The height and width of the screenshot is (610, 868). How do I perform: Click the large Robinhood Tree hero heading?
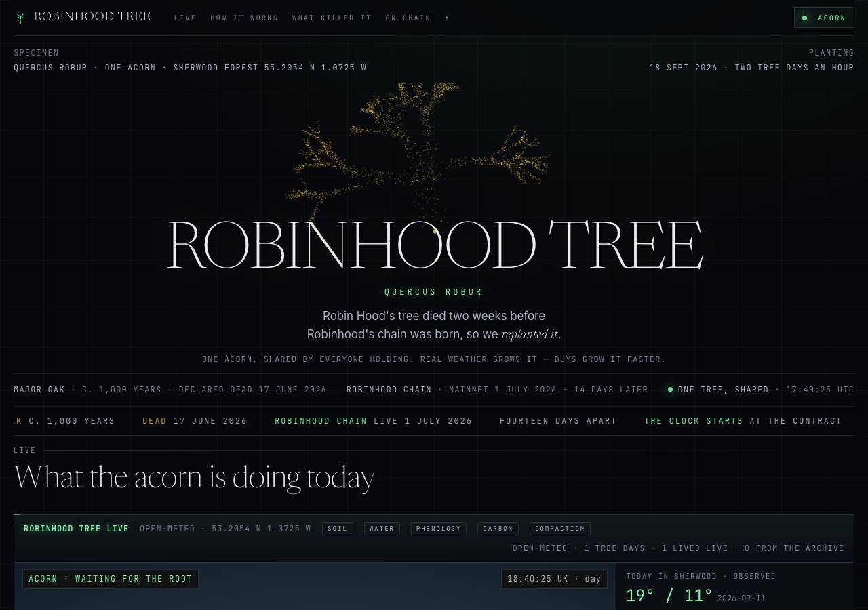(434, 245)
